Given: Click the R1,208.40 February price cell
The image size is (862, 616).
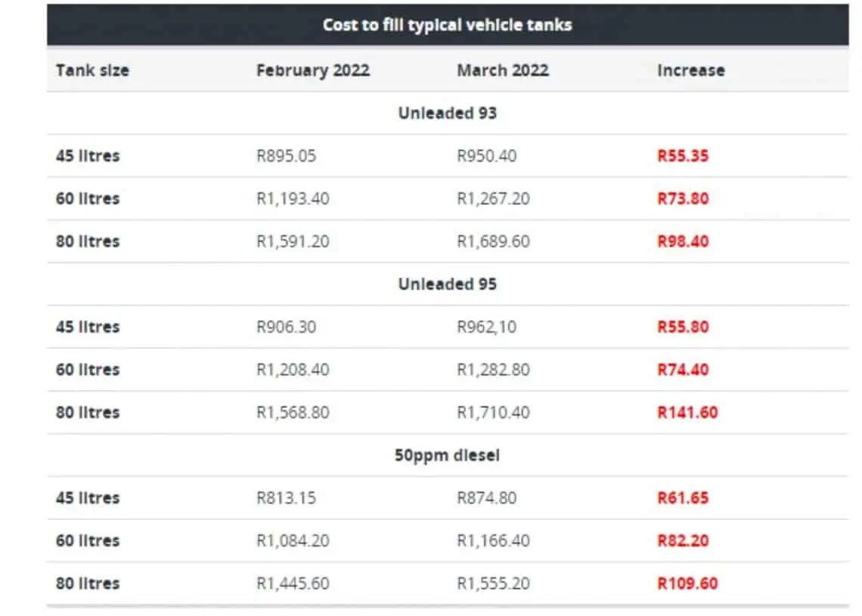Looking at the screenshot, I should 293,370.
